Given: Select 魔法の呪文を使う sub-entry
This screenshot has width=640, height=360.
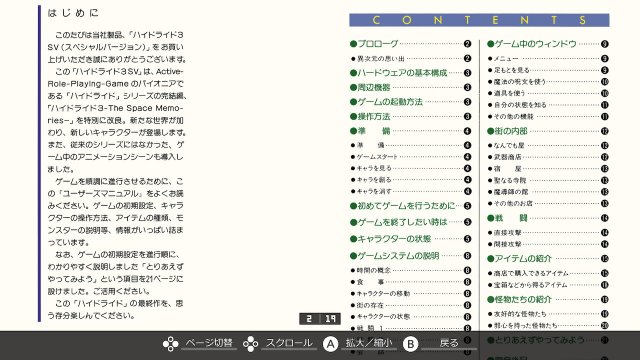Looking at the screenshot, I should tap(548, 82).
